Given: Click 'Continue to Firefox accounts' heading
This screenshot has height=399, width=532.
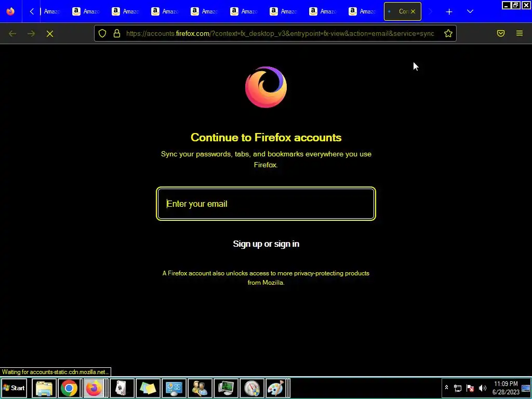Looking at the screenshot, I should tap(266, 137).
